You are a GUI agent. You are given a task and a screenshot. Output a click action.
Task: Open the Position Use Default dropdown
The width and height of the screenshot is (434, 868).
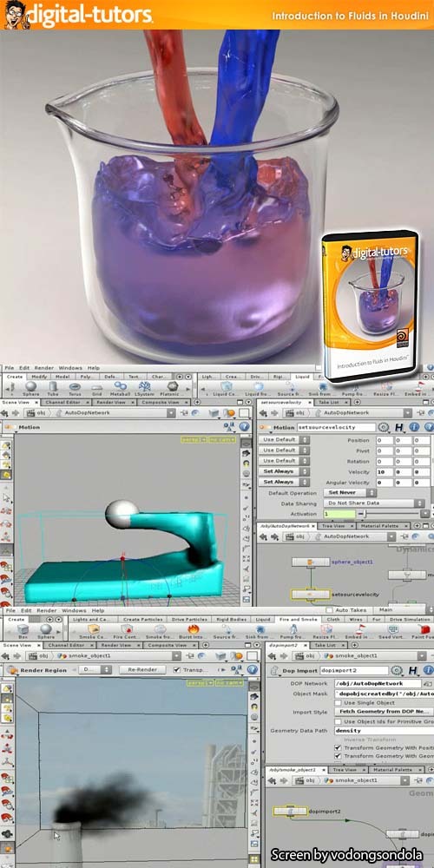[284, 440]
